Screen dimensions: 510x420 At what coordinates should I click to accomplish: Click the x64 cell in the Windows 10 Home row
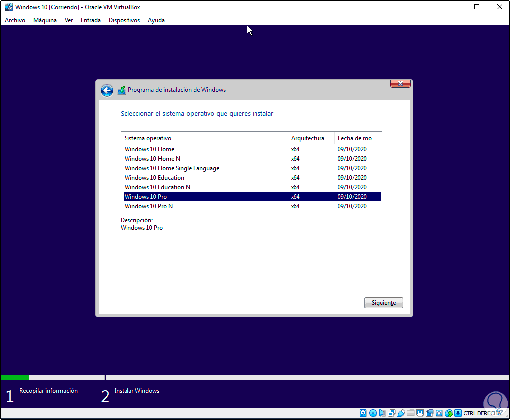[295, 149]
